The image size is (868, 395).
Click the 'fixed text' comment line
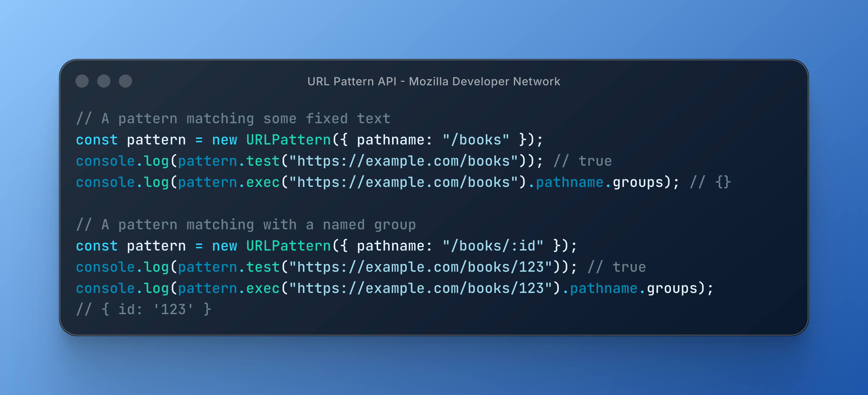pos(233,119)
